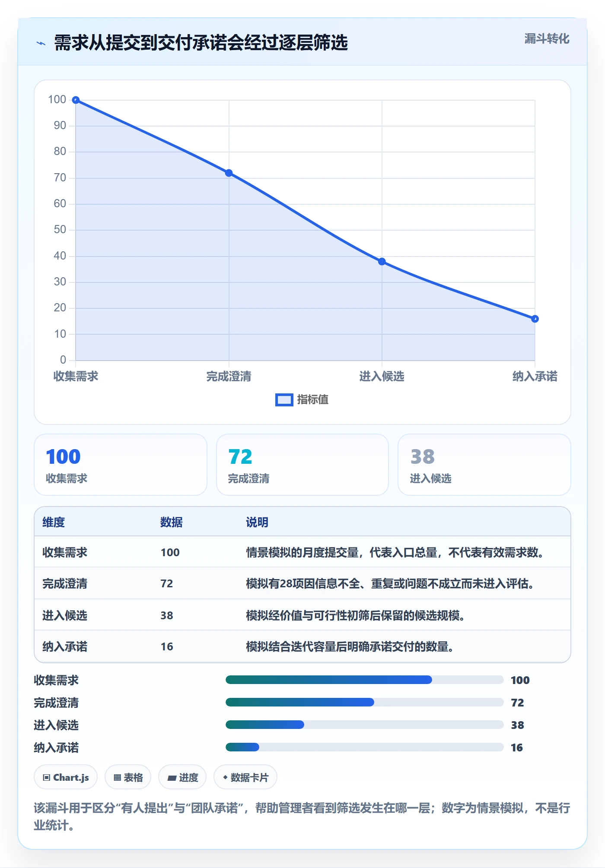Image resolution: width=605 pixels, height=868 pixels.
Task: Click the table value 38 in the 进入候选 row
Action: tap(167, 615)
